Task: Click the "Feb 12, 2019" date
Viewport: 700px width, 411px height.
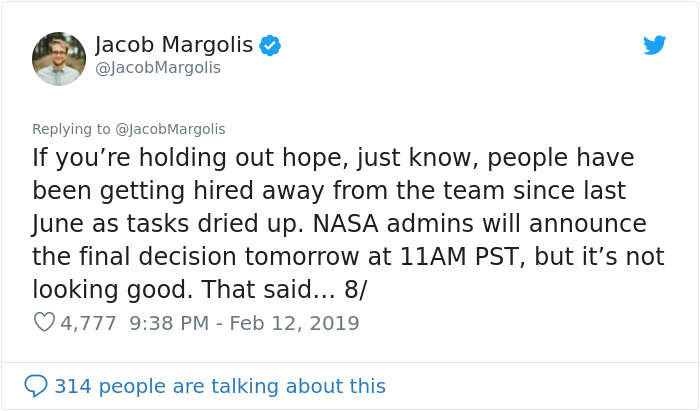Action: tap(294, 323)
